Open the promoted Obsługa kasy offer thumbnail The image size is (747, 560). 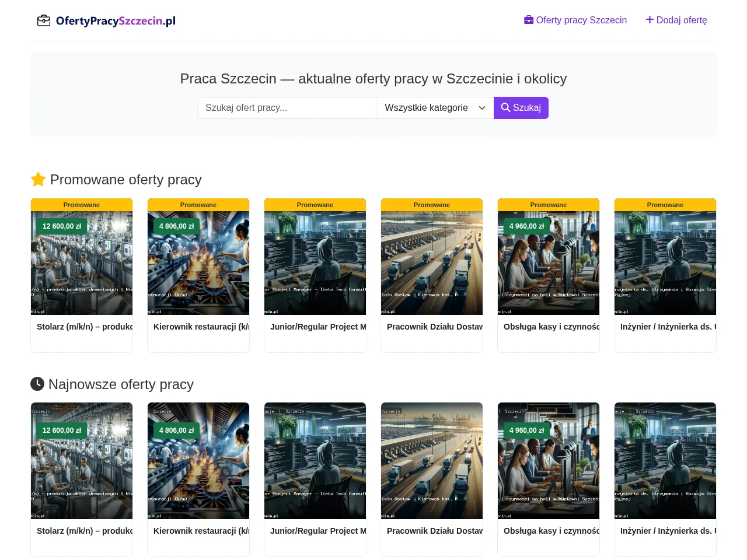pos(549,263)
